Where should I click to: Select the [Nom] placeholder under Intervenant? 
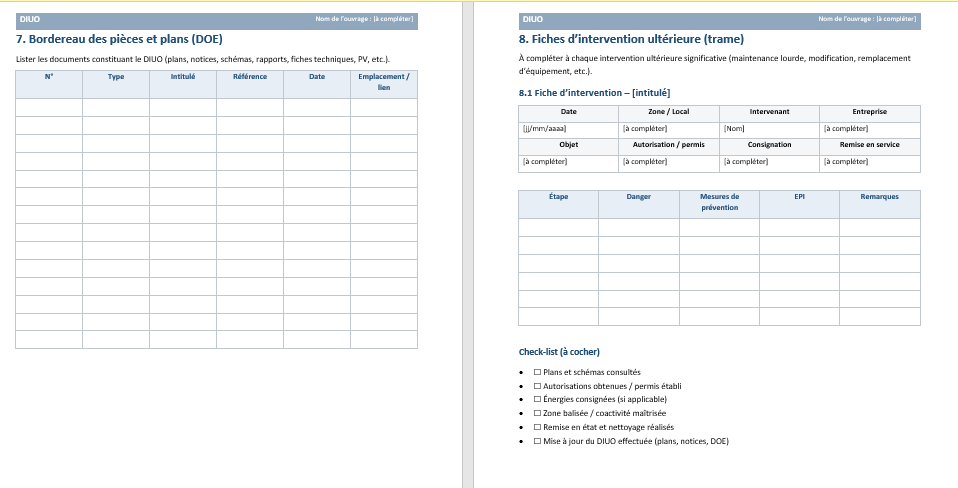click(x=735, y=129)
